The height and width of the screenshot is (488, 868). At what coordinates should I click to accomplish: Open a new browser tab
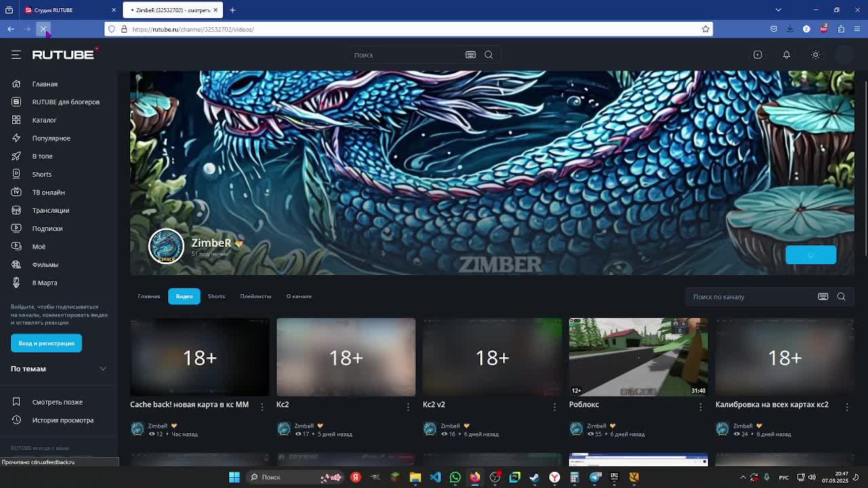[x=232, y=10]
